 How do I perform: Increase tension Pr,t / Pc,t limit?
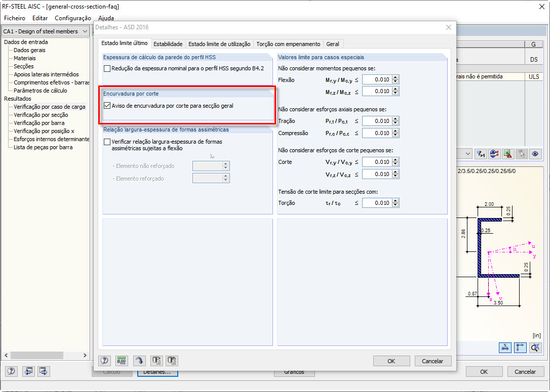pos(396,119)
